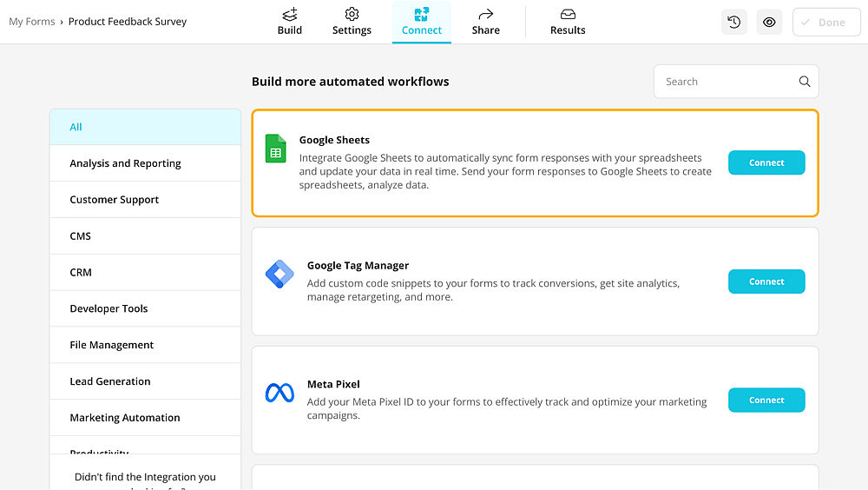Connect Google Tag Manager integration

766,281
